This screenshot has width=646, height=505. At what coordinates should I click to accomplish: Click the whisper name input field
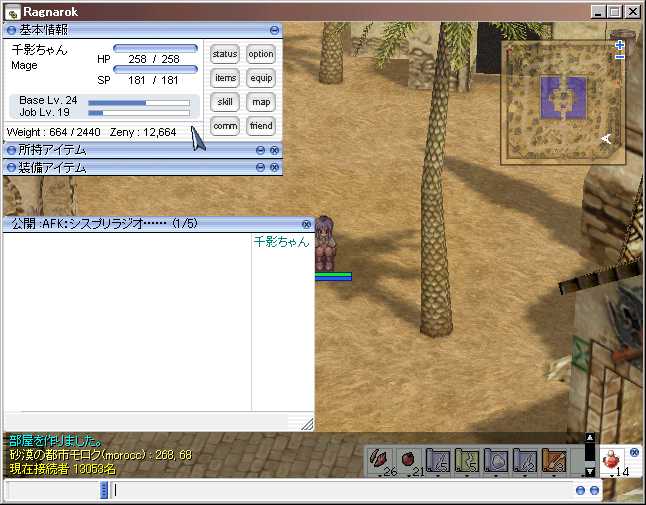(52, 490)
